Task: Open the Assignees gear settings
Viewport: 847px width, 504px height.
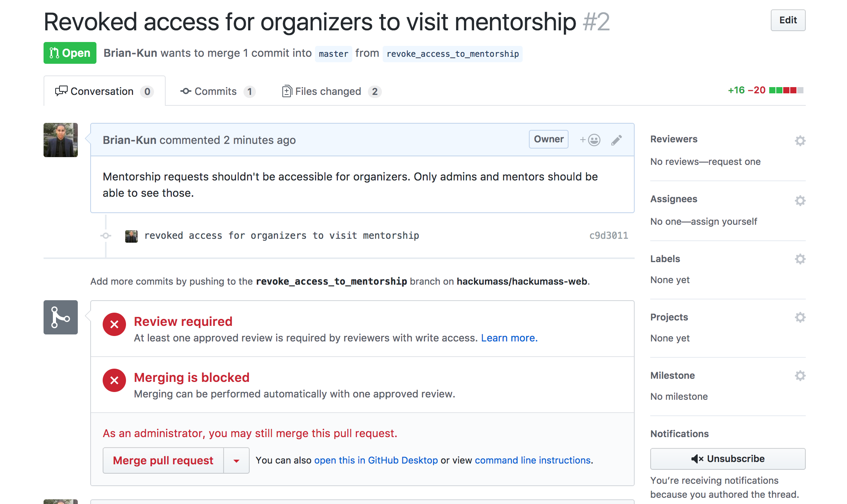Action: point(800,200)
